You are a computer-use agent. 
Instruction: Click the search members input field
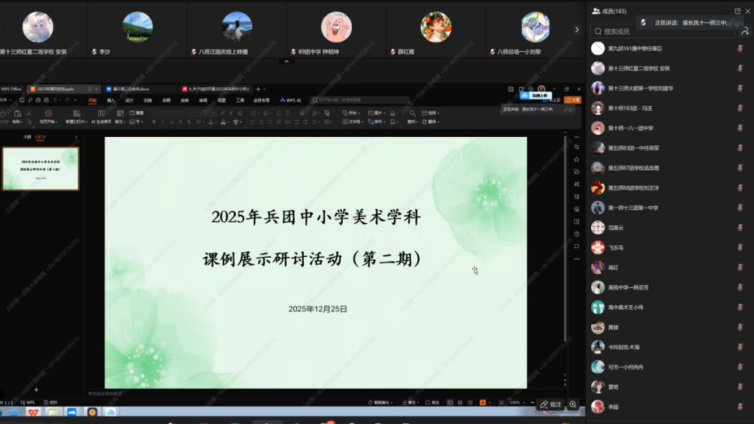coord(662,31)
